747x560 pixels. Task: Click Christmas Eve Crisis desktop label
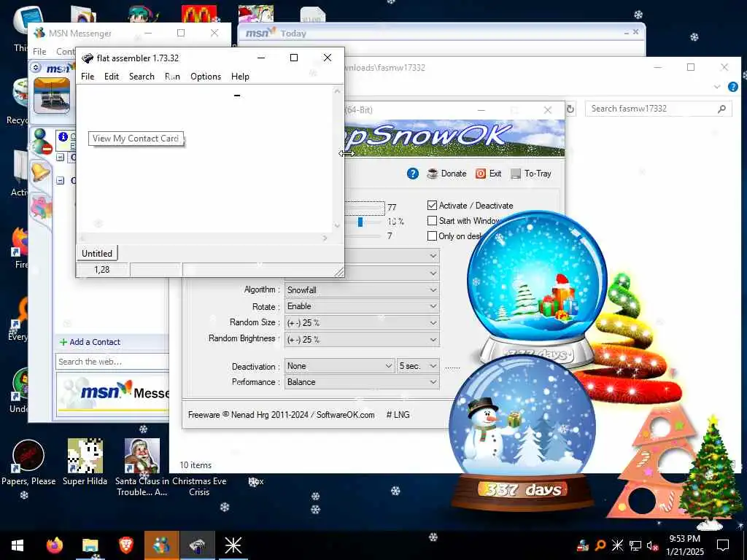(x=199, y=486)
